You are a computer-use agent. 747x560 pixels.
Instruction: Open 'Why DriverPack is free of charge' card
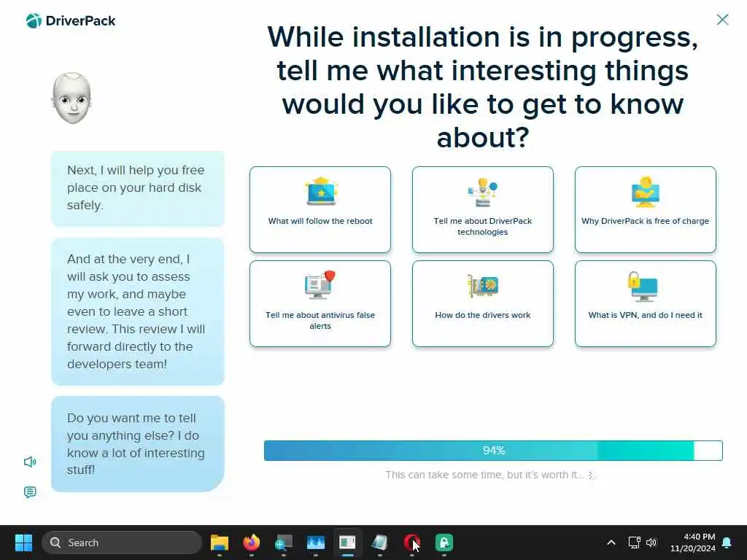645,209
